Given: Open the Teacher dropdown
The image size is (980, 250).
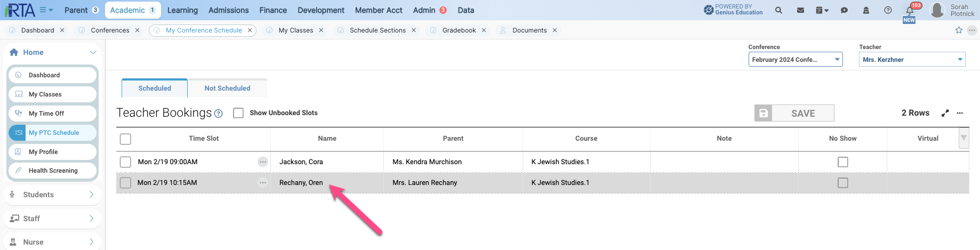Looking at the screenshot, I should pyautogui.click(x=912, y=60).
